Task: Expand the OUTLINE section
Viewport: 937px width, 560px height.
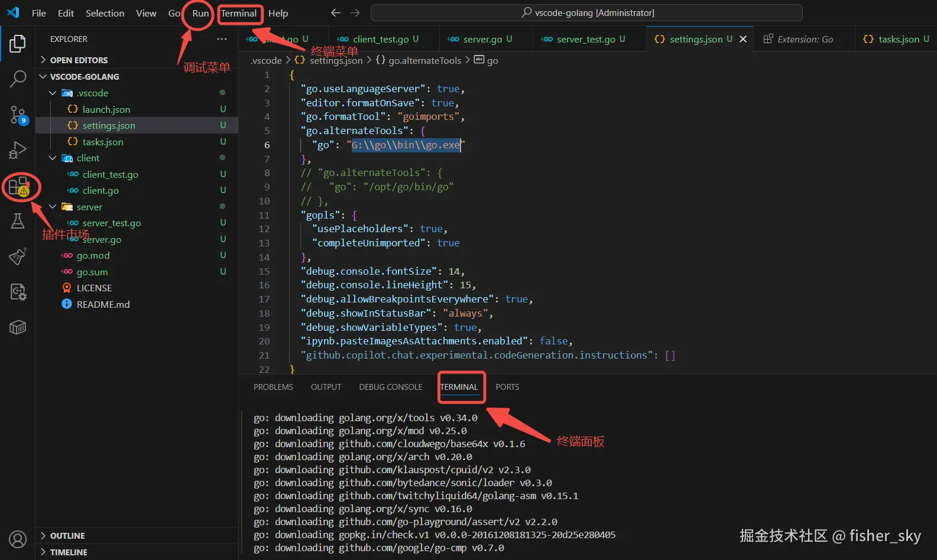Action: [x=137, y=536]
